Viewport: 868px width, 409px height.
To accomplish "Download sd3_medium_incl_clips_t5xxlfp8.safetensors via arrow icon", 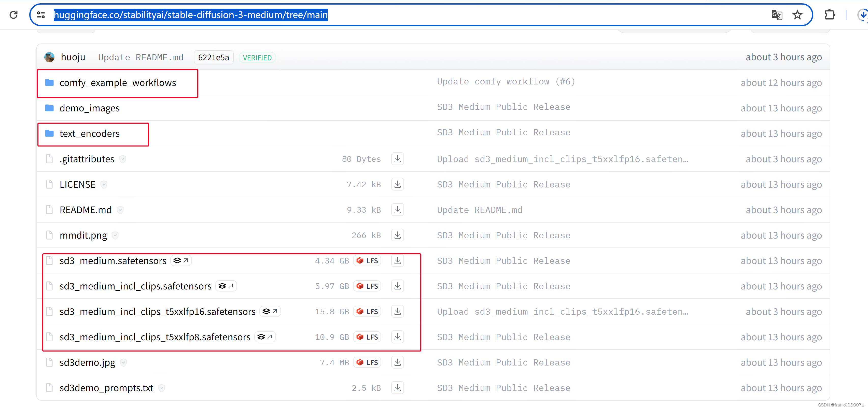I will 398,337.
